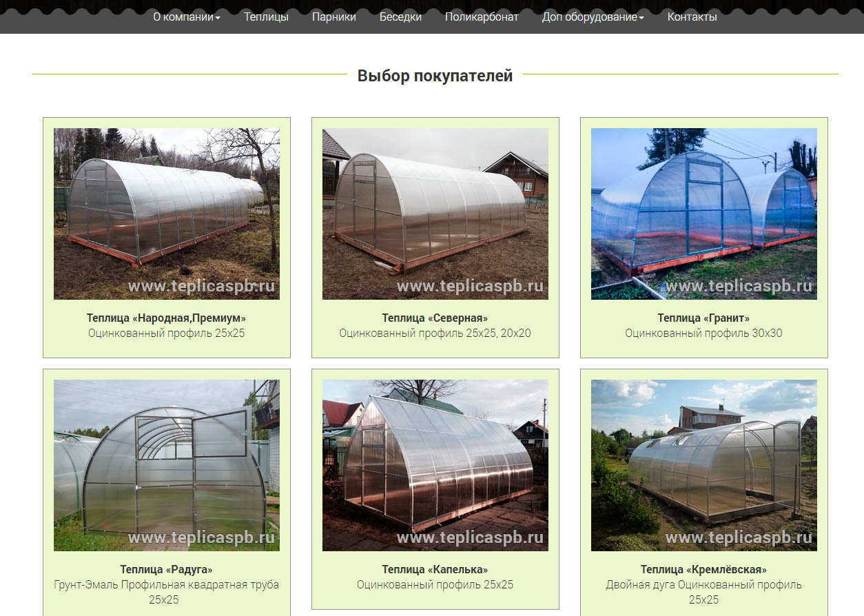This screenshot has height=616, width=864.
Task: Go to the «Теплицы» section
Action: click(266, 17)
